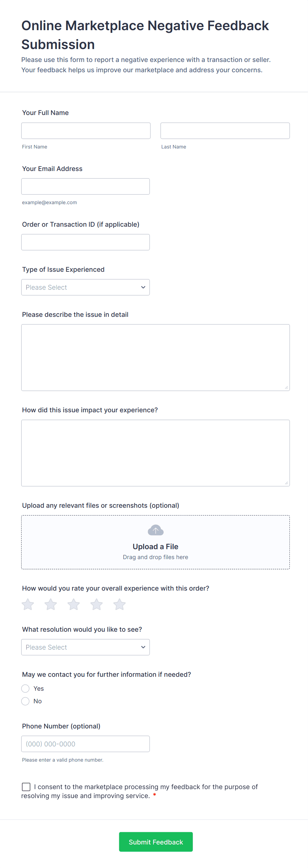
Task: Select Yes for further contact
Action: coord(26,688)
